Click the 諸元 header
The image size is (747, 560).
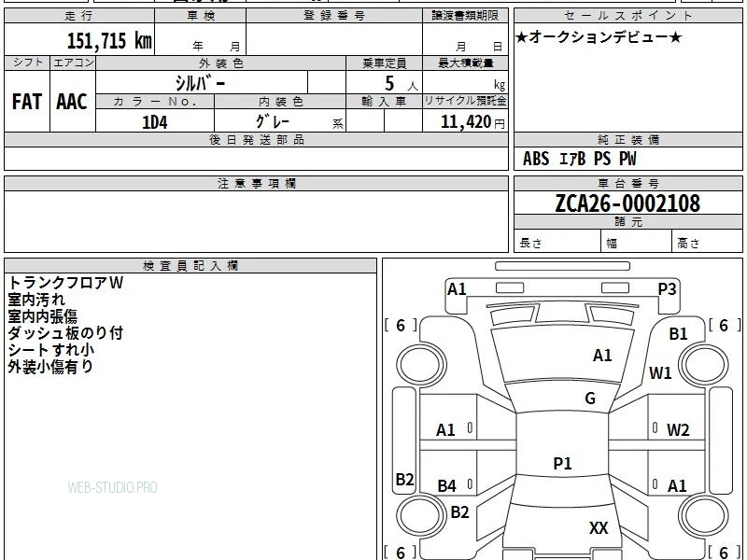pos(627,221)
